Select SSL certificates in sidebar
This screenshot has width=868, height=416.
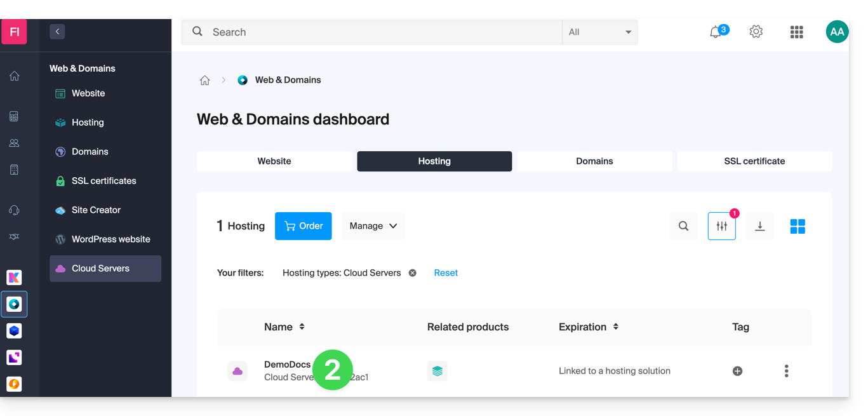point(103,181)
